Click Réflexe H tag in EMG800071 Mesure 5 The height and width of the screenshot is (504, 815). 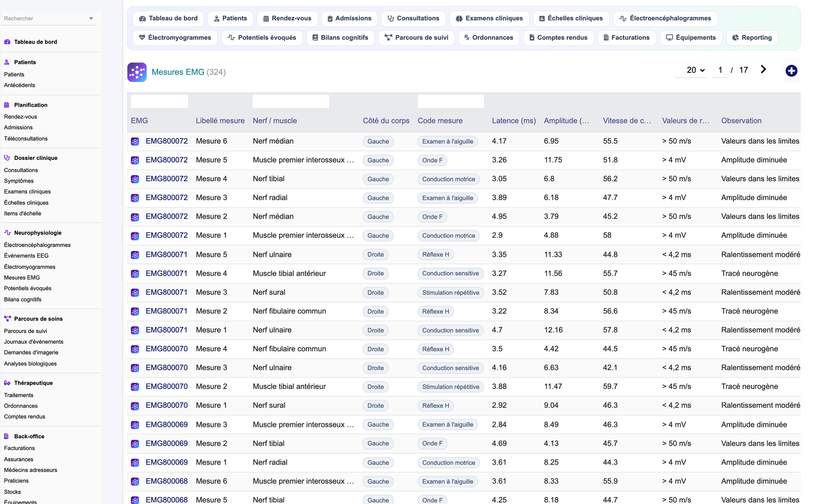tap(436, 255)
